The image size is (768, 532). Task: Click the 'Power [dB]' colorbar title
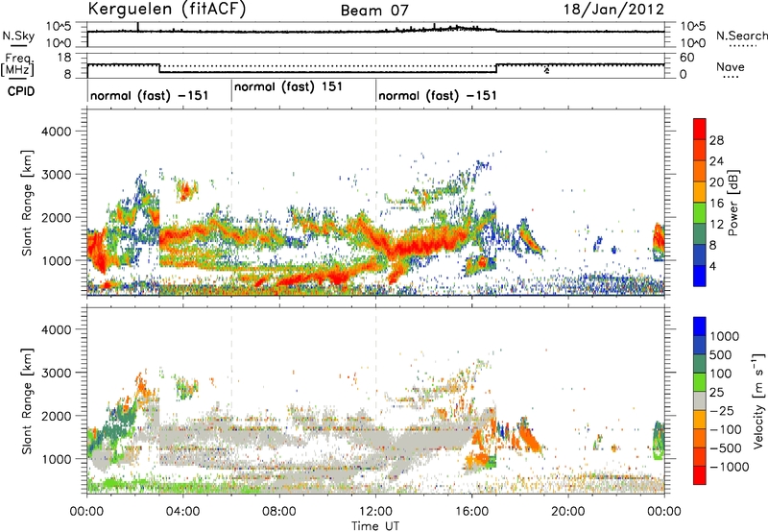click(x=733, y=203)
